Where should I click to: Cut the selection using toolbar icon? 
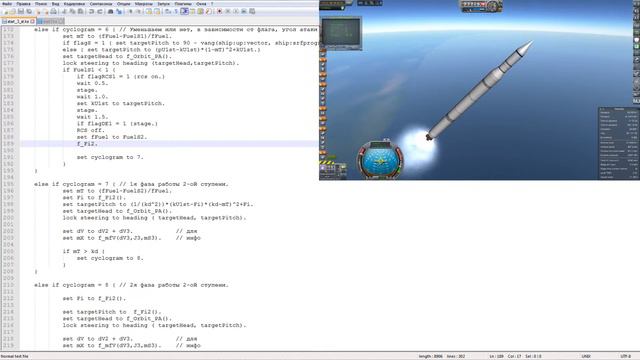click(x=63, y=11)
